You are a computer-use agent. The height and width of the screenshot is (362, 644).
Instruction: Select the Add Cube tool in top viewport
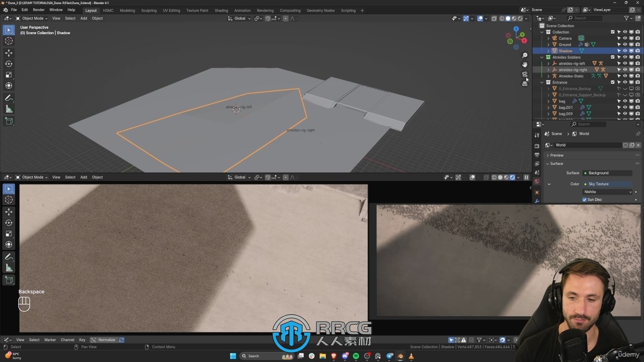pos(9,121)
